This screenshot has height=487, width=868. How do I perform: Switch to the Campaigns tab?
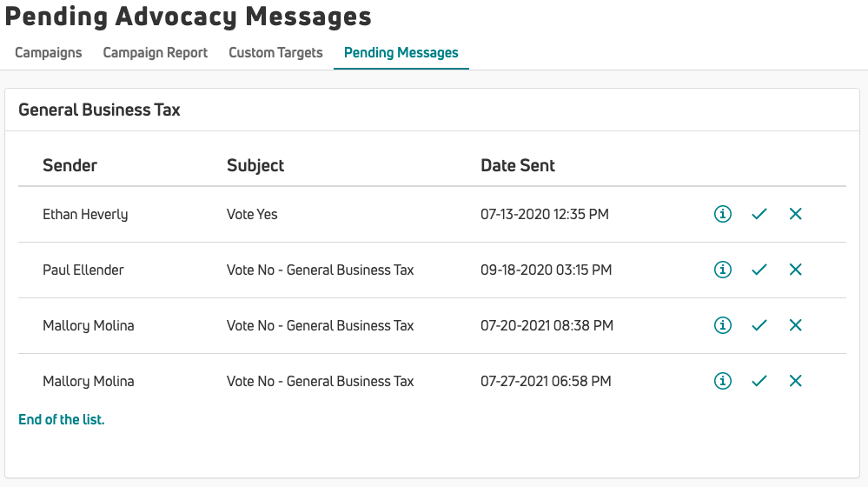click(x=49, y=53)
